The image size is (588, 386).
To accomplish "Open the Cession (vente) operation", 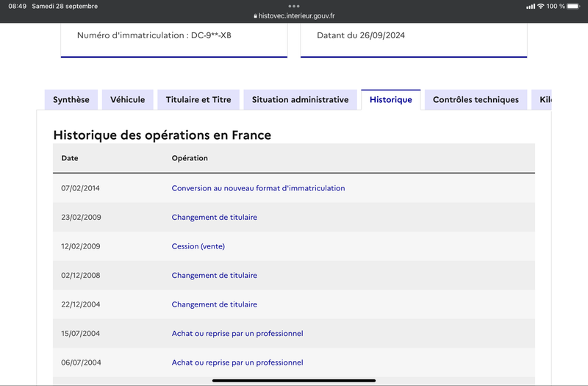I will point(198,246).
